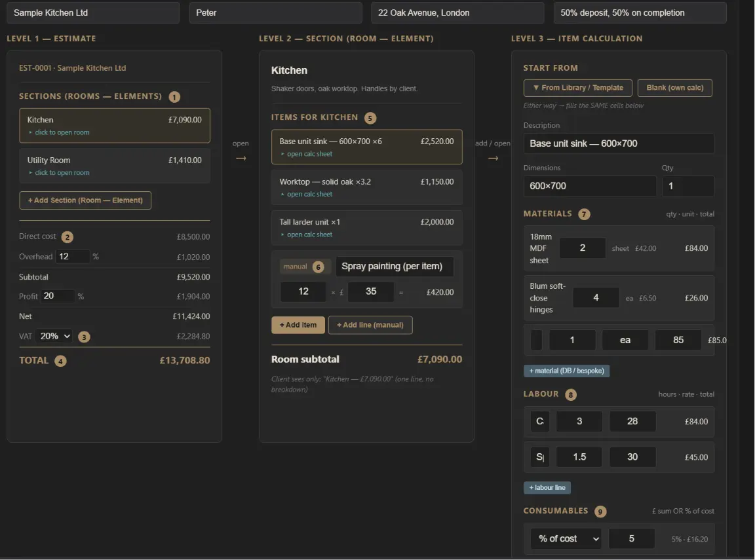This screenshot has height=560, width=755.
Task: Edit first labour line name field C
Action: click(x=540, y=421)
